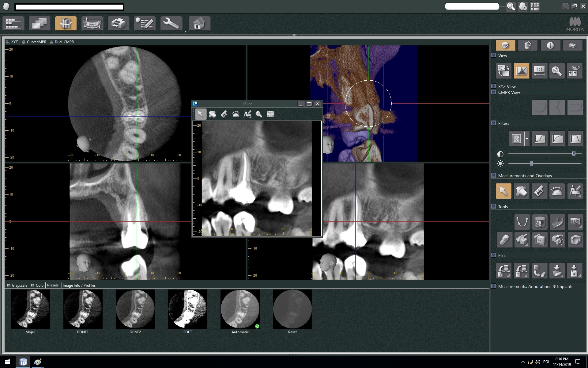Select the protractor angle tool in Measurements panel
Image resolution: width=588 pixels, height=368 pixels.
click(x=557, y=191)
